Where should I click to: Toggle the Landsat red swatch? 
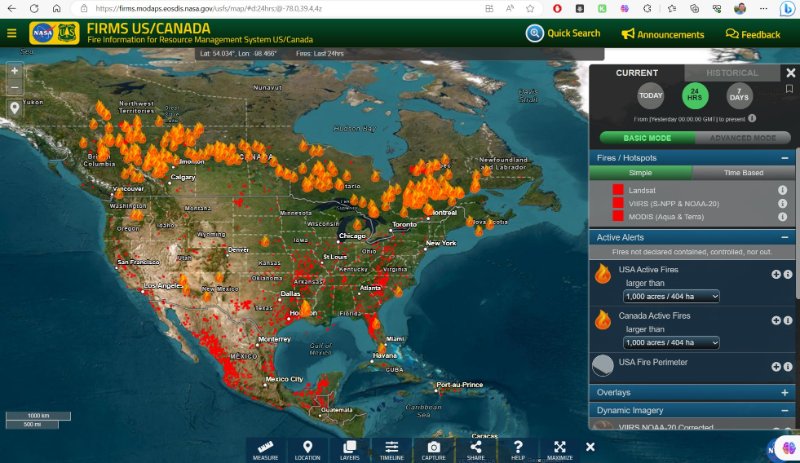click(x=618, y=190)
